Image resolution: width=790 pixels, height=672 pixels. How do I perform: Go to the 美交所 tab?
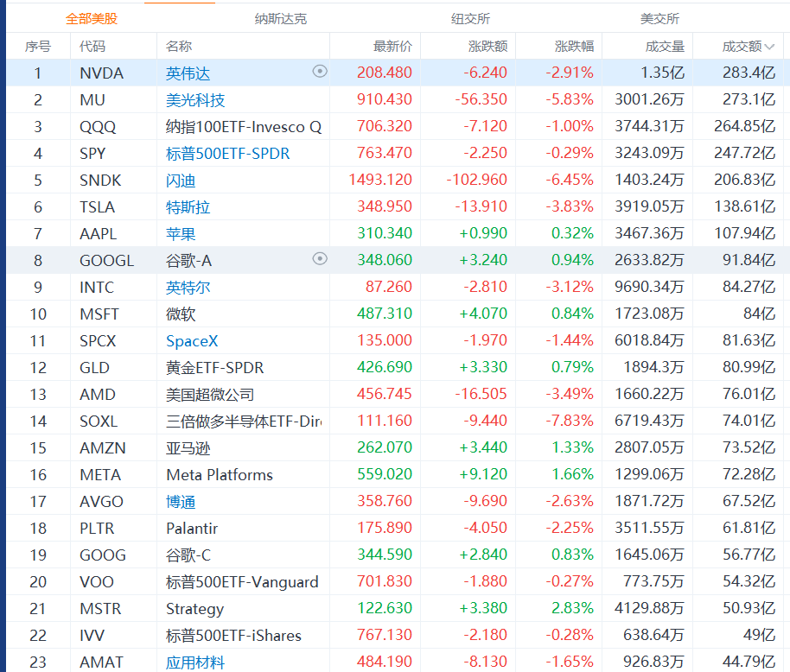pos(659,19)
